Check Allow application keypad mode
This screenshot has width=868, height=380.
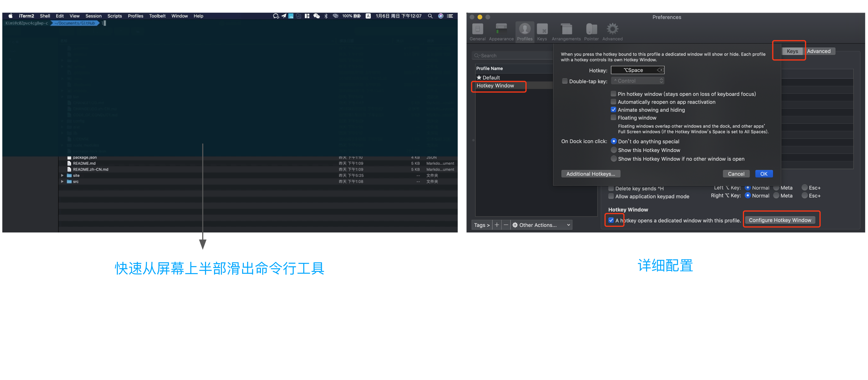611,196
